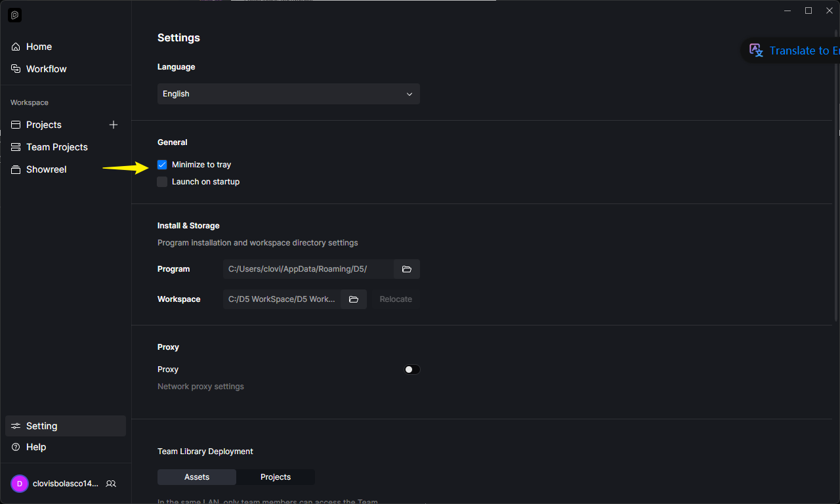The height and width of the screenshot is (504, 840).
Task: Browse folder for Workspace path
Action: tap(353, 299)
